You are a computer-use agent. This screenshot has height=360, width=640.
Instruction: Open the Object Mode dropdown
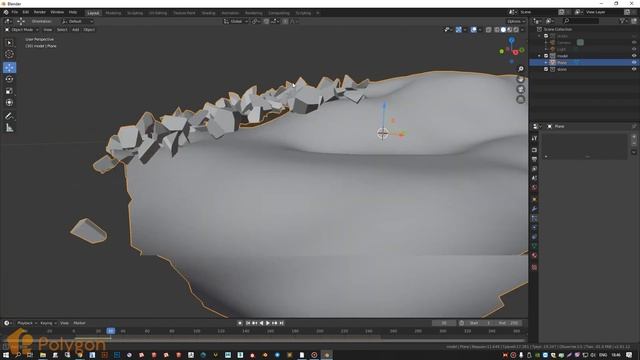point(22,30)
